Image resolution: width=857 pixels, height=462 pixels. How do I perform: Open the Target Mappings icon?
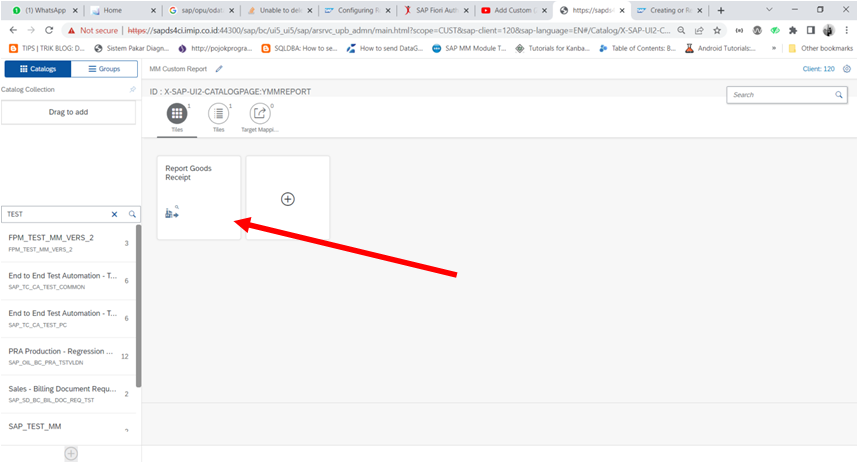pyautogui.click(x=260, y=114)
